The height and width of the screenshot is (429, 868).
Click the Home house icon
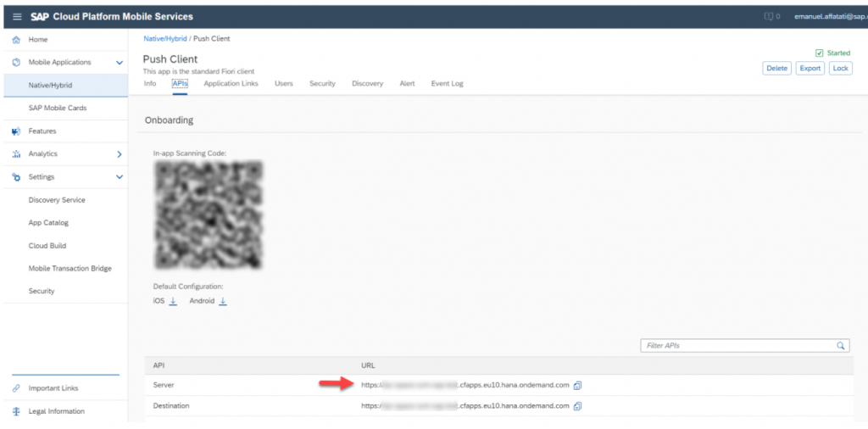coord(17,40)
